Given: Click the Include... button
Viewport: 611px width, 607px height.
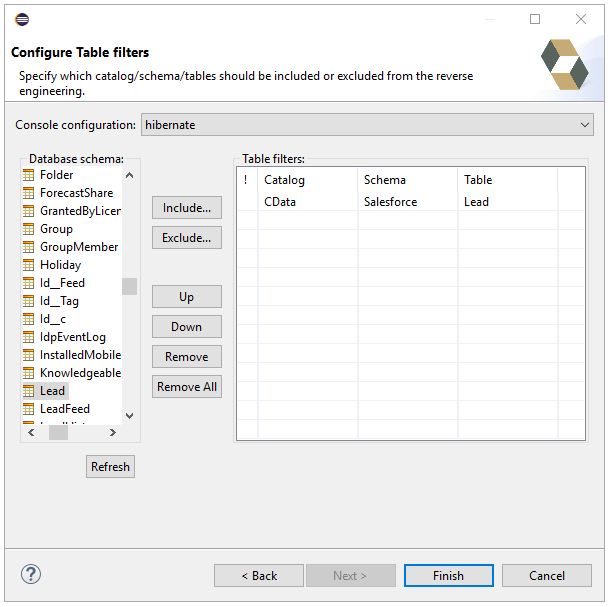Looking at the screenshot, I should pos(187,208).
